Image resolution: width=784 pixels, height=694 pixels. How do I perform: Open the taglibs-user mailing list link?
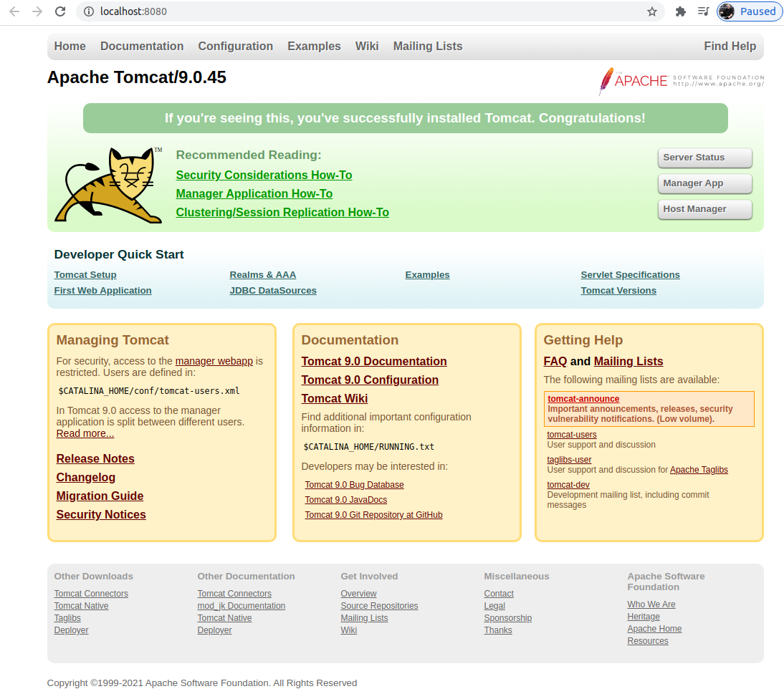(x=569, y=460)
